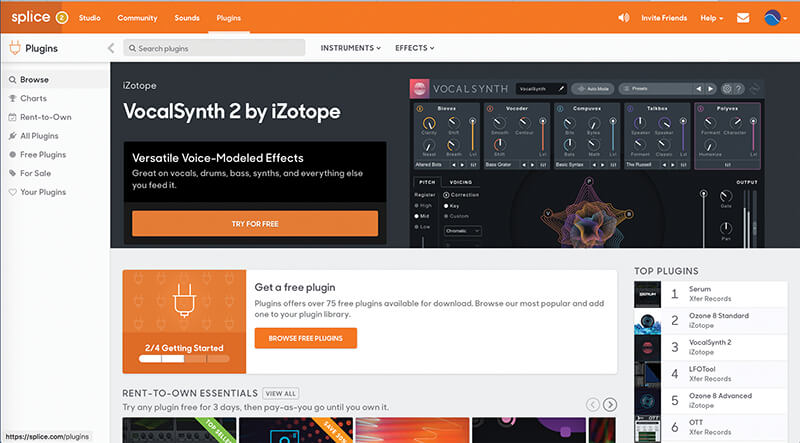Click the Your Plugins heart icon
800x443 pixels.
click(x=13, y=192)
